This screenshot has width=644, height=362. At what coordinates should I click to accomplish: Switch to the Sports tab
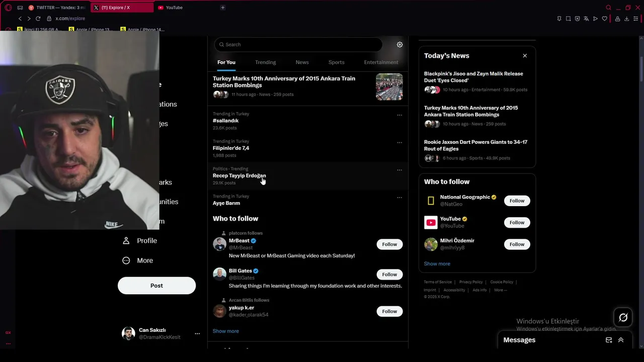(x=336, y=62)
